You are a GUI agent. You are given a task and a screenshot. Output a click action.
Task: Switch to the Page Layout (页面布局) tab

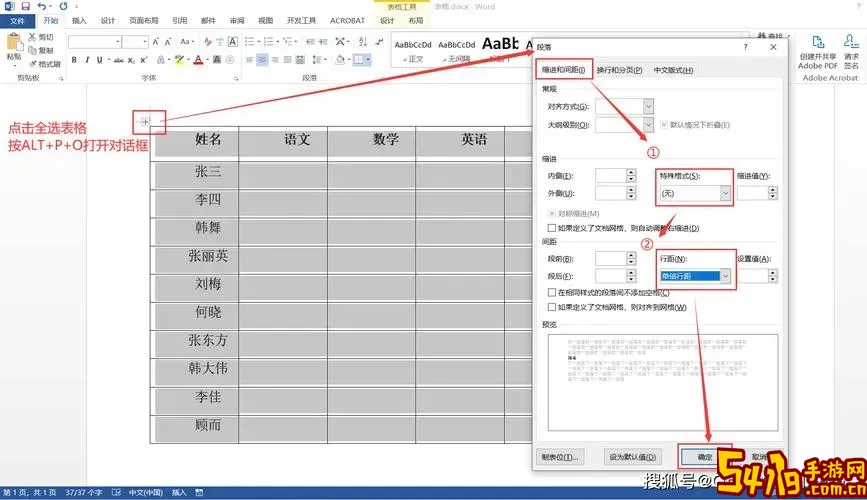(144, 20)
